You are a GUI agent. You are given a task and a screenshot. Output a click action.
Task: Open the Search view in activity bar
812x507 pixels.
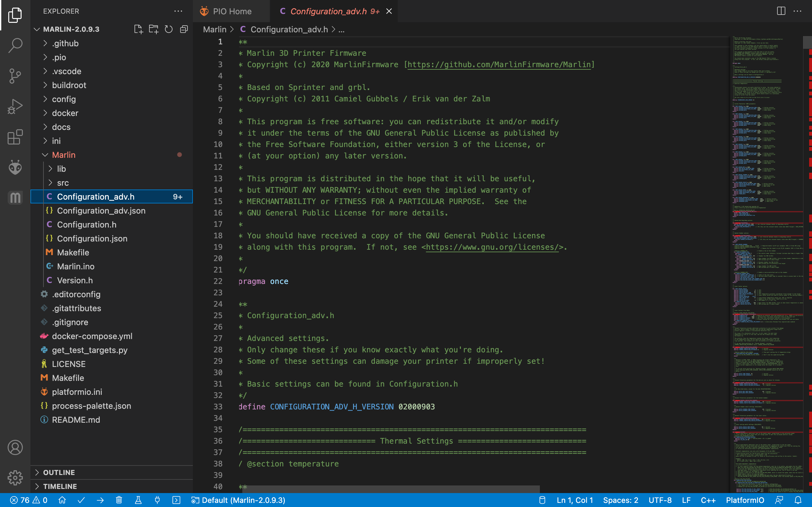(15, 45)
